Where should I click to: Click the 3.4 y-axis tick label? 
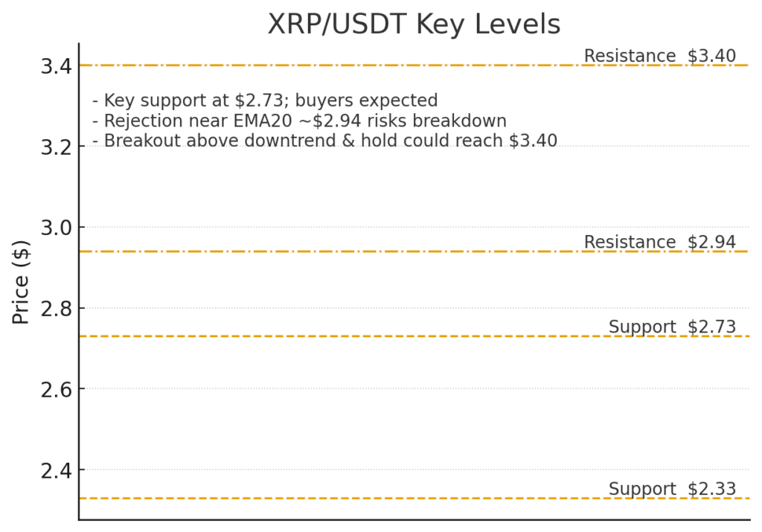[57, 66]
